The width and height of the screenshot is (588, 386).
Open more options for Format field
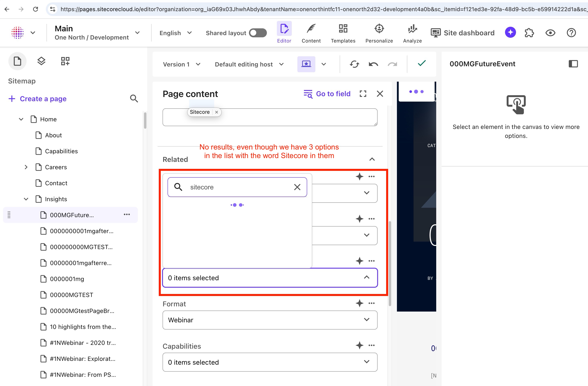point(371,303)
